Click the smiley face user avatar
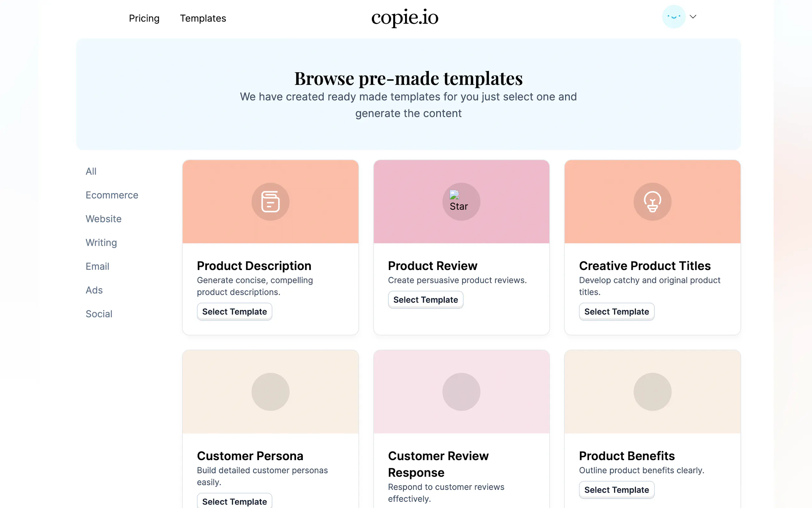The width and height of the screenshot is (812, 508). pyautogui.click(x=673, y=16)
